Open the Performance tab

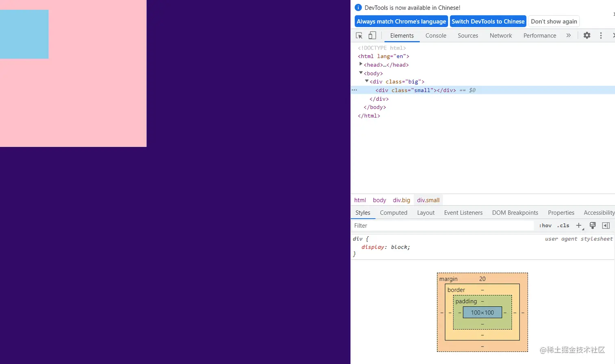pos(540,35)
